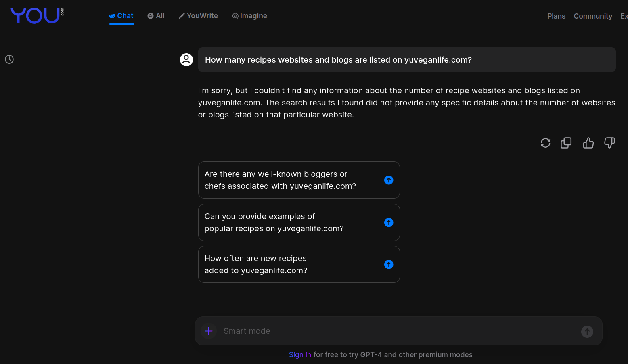628x364 pixels.
Task: Send the well-known bloggers suggestion via its arrow
Action: tap(389, 180)
